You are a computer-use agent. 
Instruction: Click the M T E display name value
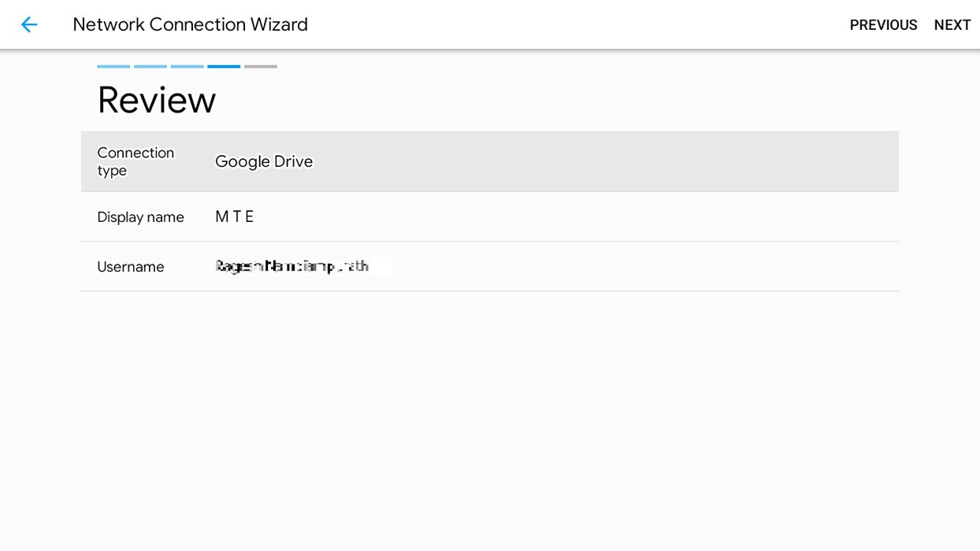click(x=234, y=217)
